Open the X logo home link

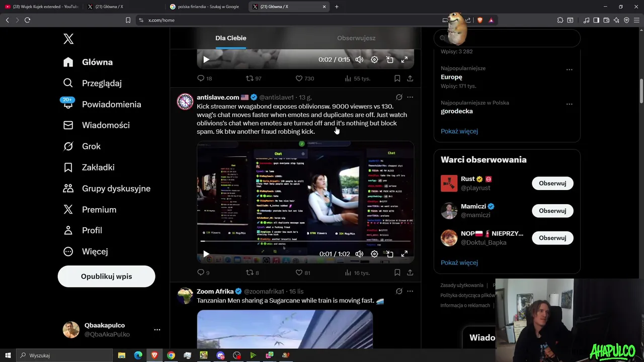pos(68,39)
